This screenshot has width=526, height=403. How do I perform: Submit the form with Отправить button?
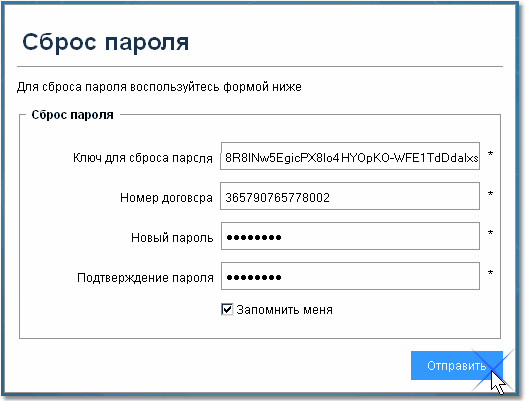click(x=457, y=365)
